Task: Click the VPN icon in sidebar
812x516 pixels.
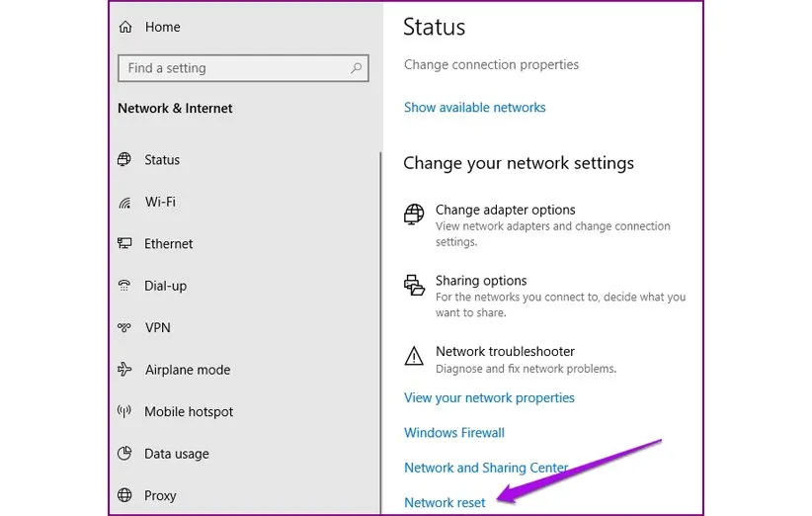Action: point(124,327)
